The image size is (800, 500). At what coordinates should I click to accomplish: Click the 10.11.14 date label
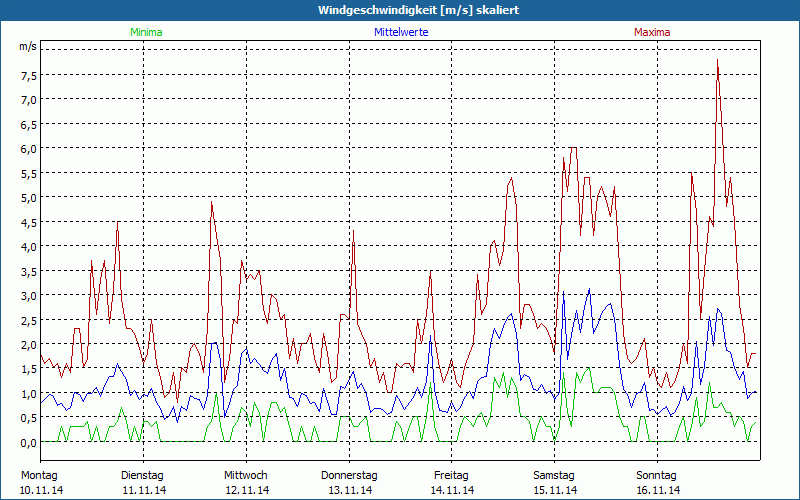pyautogui.click(x=41, y=490)
